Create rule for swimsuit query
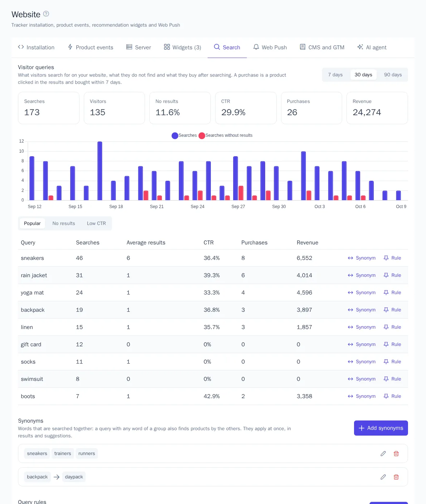This screenshot has width=426, height=504. [x=392, y=379]
